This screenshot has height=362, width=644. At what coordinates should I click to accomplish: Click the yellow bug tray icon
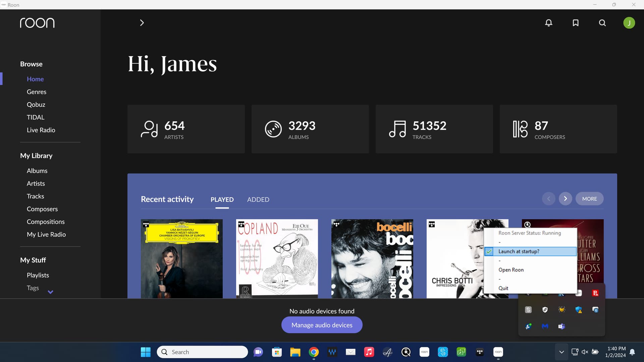tap(562, 310)
